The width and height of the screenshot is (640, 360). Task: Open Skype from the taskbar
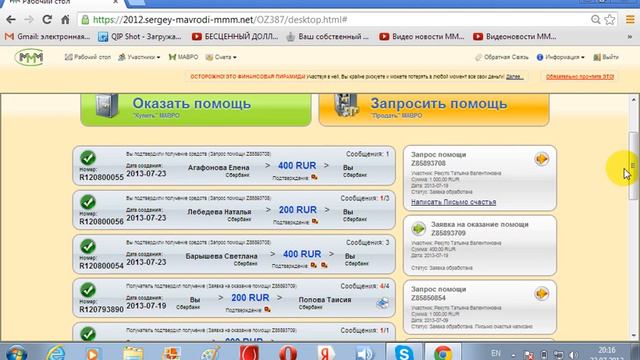tap(404, 352)
